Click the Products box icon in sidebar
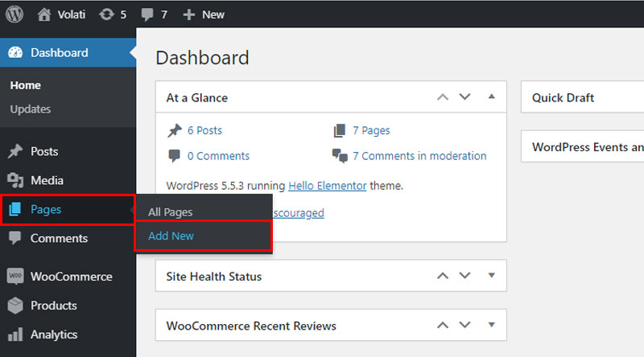 [x=15, y=306]
